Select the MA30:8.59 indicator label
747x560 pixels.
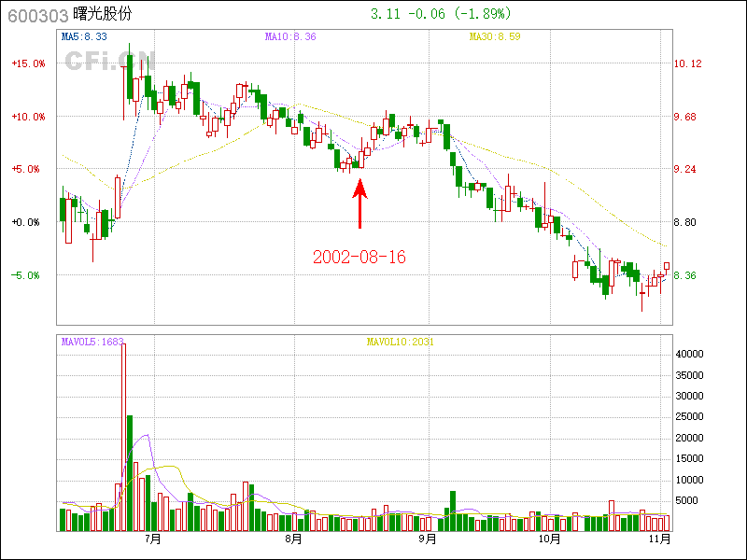(494, 37)
